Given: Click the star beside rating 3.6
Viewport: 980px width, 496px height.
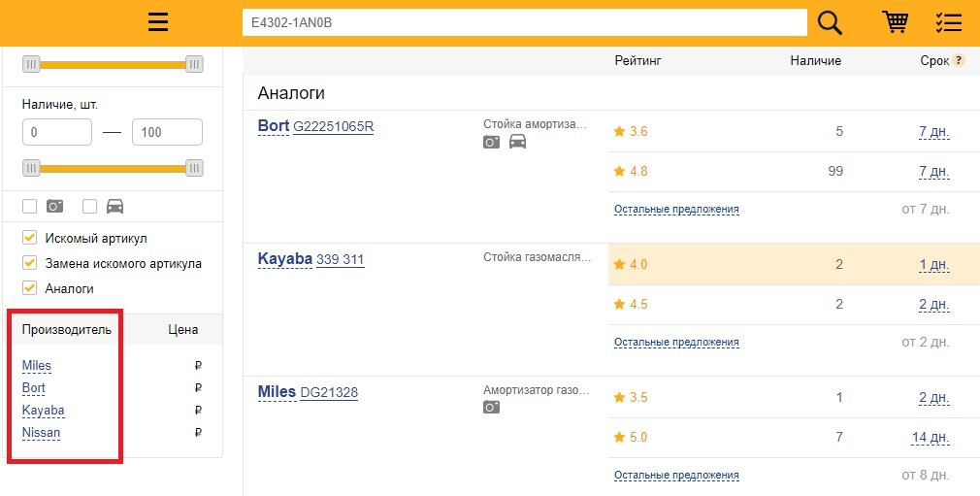Looking at the screenshot, I should tap(619, 131).
